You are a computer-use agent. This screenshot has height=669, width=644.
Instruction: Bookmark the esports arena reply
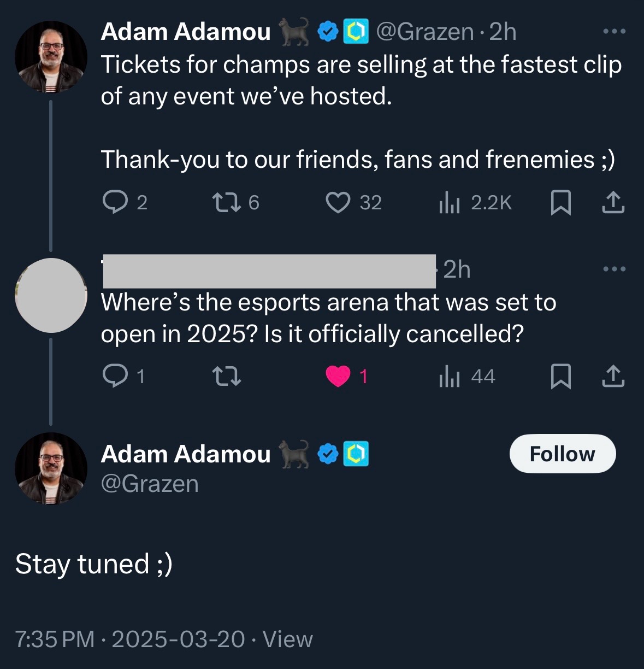560,376
